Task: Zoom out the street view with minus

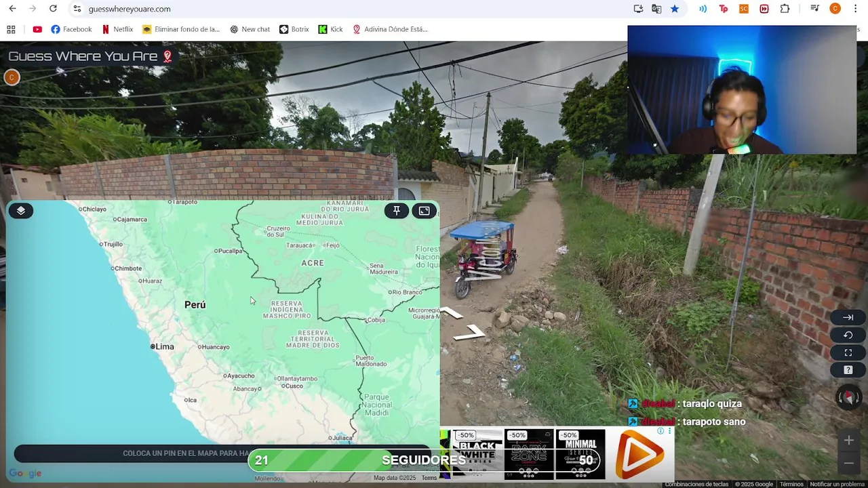Action: tap(848, 463)
